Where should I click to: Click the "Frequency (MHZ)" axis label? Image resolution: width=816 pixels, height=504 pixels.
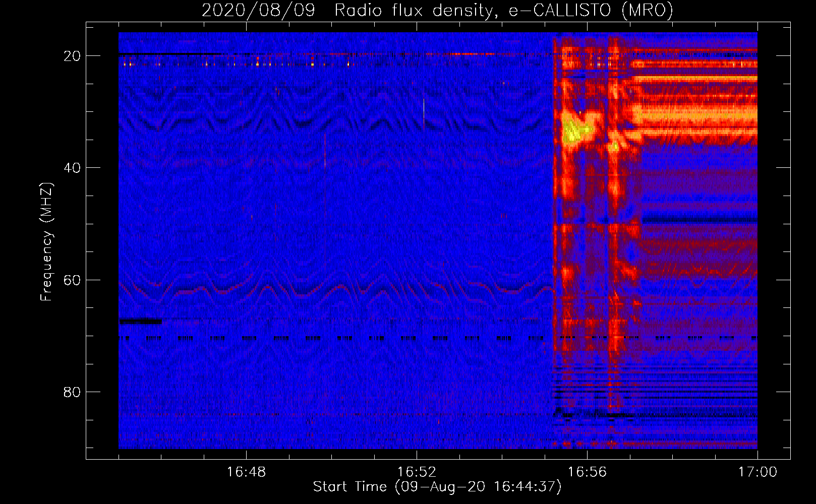46,242
